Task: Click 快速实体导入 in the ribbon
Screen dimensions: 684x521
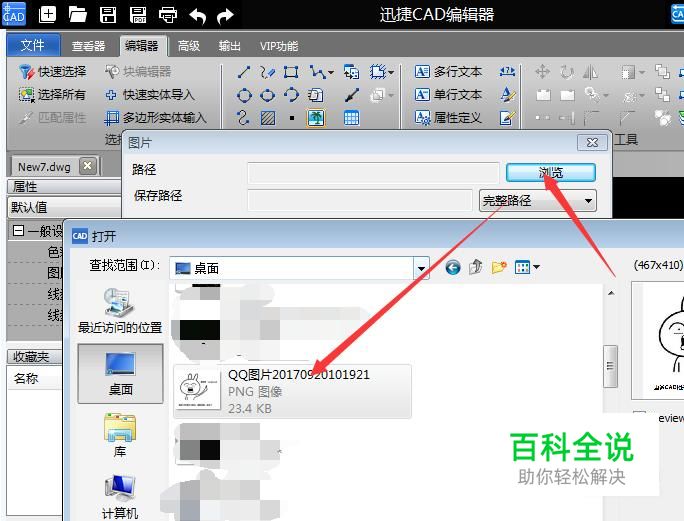Action: click(x=150, y=95)
